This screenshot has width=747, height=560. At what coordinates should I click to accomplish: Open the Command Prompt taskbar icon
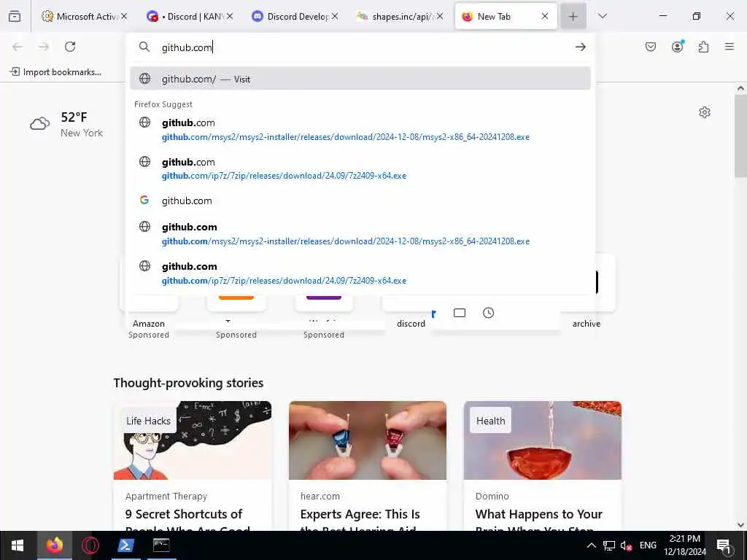161,545
